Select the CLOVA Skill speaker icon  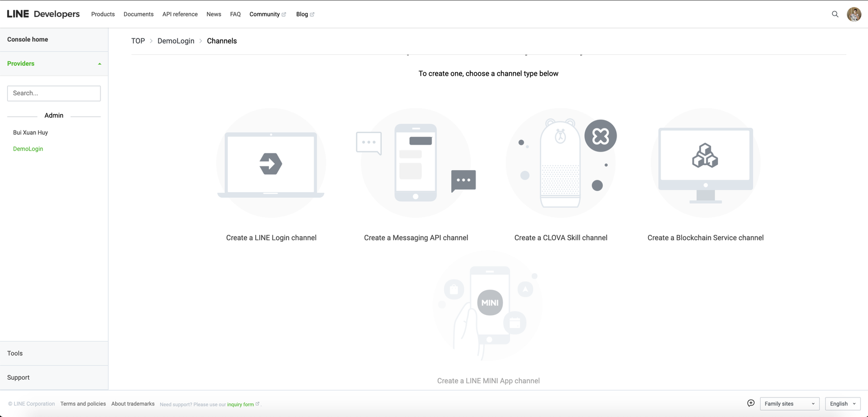tap(561, 163)
